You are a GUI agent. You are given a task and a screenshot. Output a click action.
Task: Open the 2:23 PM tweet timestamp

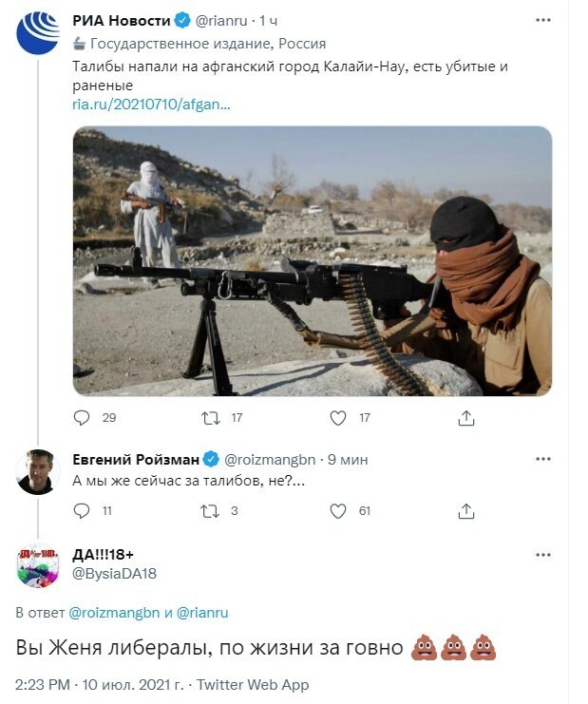43,685
